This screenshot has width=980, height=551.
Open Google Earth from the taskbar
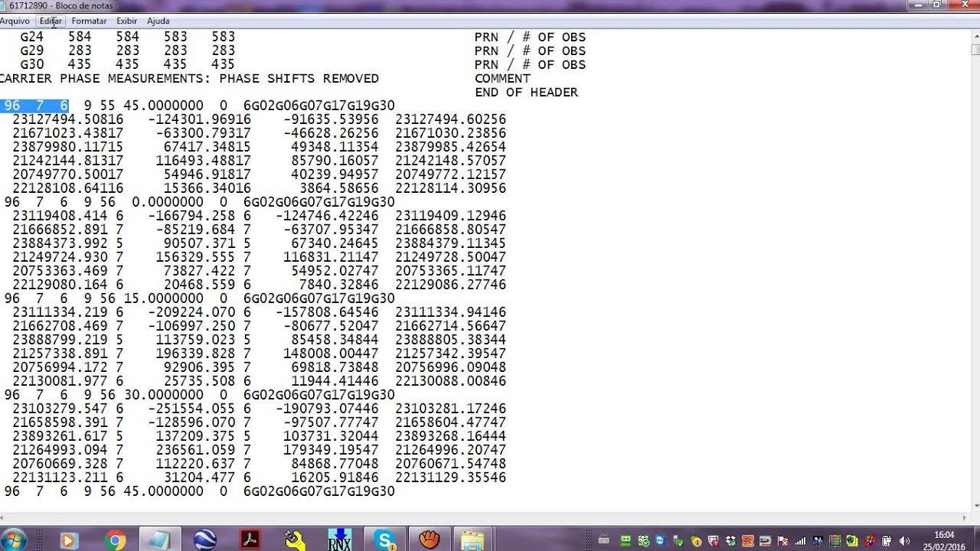(205, 541)
